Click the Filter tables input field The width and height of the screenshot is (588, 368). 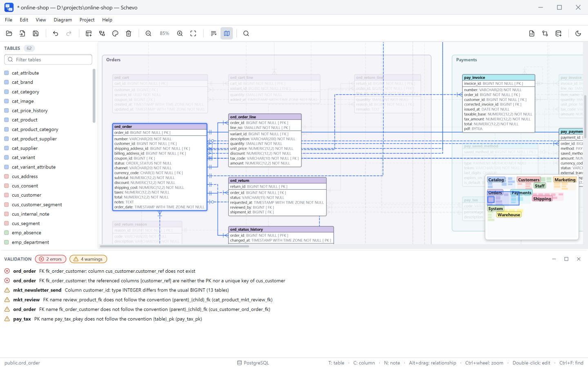[48, 60]
